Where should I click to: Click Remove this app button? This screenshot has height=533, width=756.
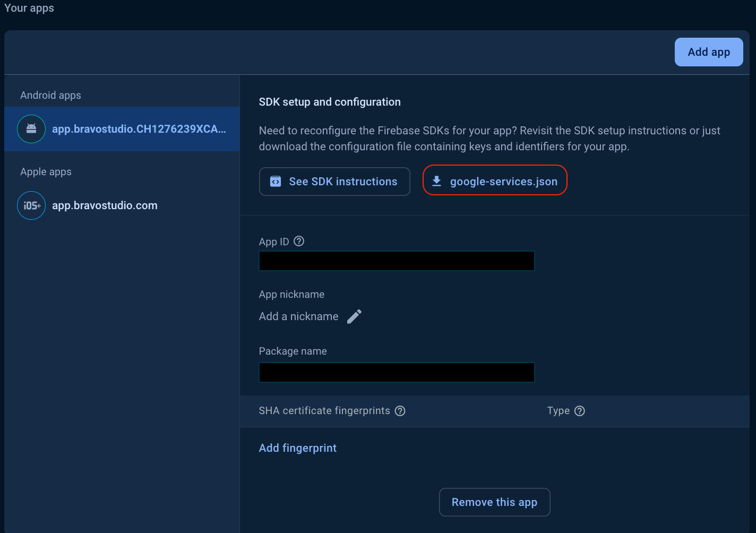pos(494,502)
